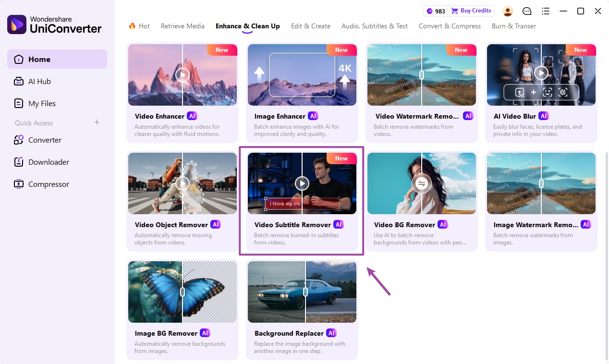Viewport: 609px width, 364px height.
Task: Click AI badge next to Background Replacer
Action: click(x=331, y=333)
